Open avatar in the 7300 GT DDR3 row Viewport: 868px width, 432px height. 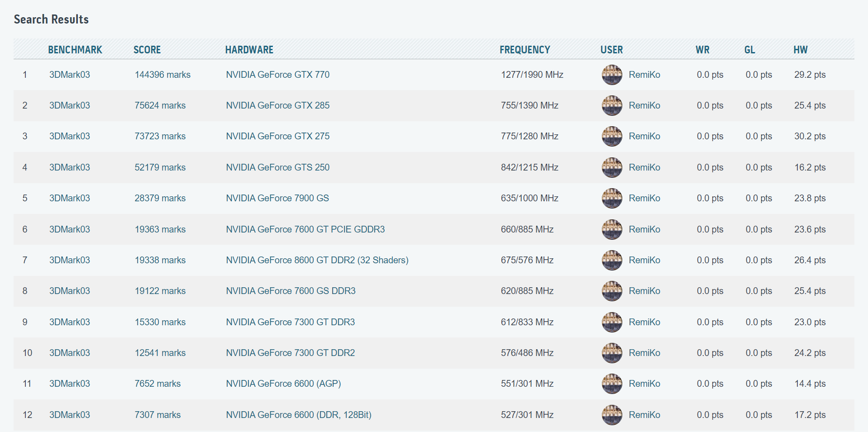pos(611,322)
